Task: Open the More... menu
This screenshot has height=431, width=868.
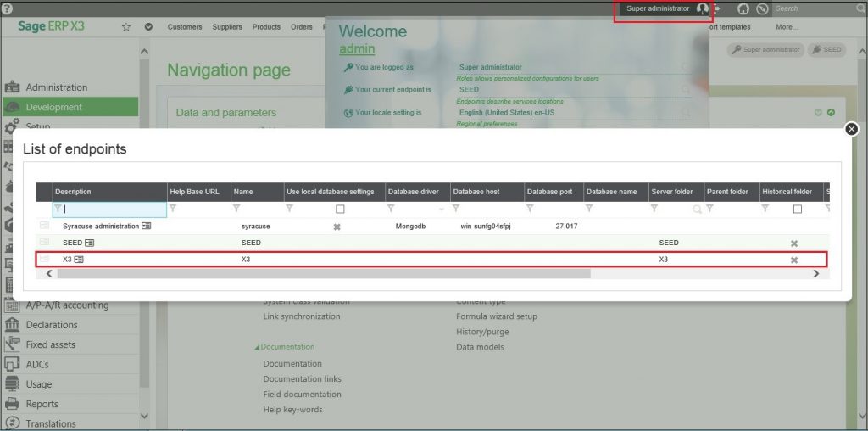Action: click(787, 26)
